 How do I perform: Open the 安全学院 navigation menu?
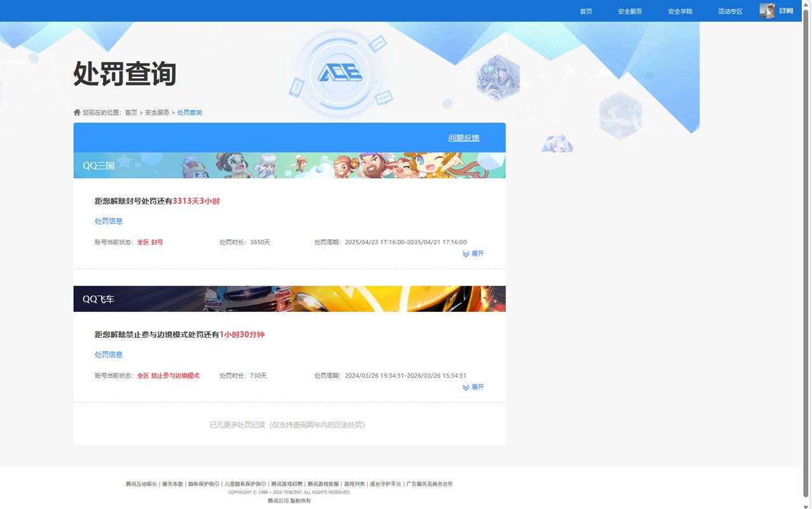(x=678, y=11)
